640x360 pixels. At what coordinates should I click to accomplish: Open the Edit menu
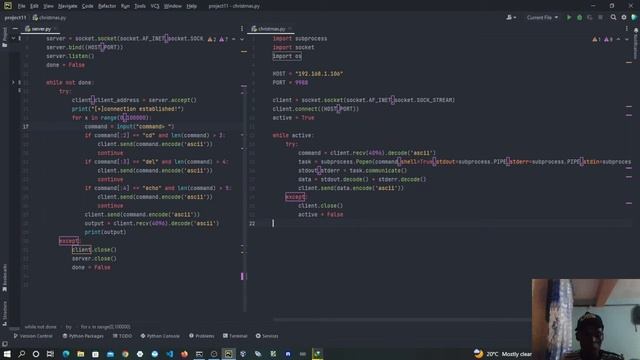point(34,6)
